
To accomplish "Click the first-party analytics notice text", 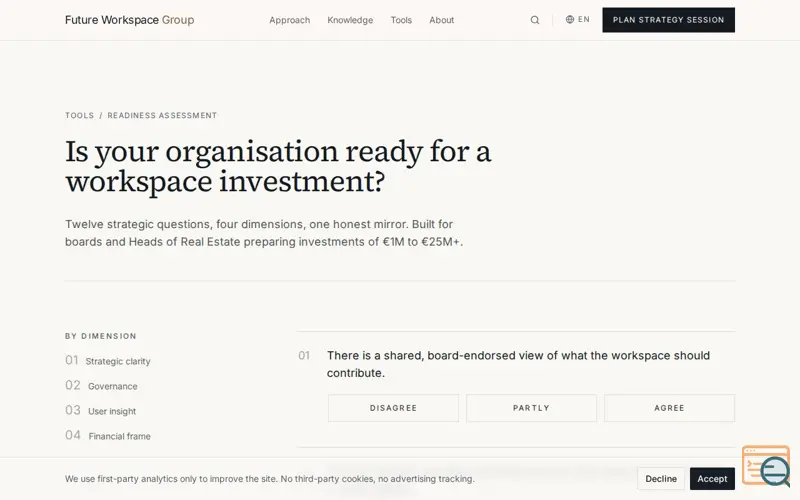I will click(269, 479).
